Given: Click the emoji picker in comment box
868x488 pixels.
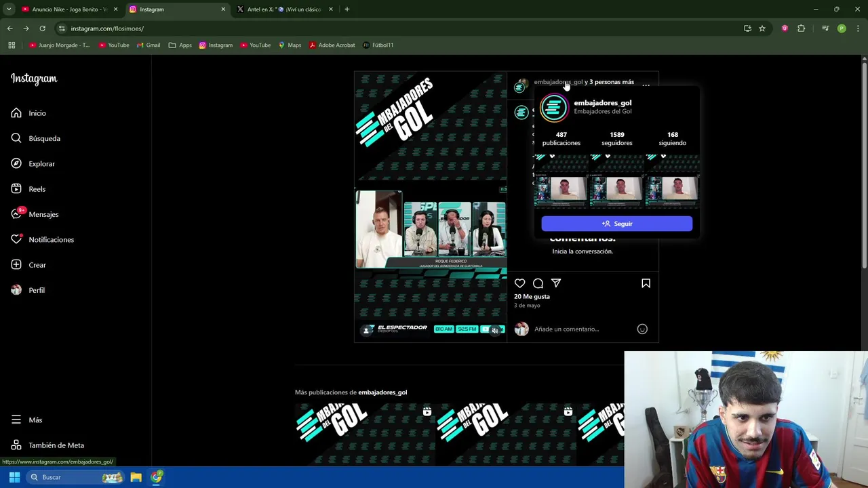Looking at the screenshot, I should 642,329.
